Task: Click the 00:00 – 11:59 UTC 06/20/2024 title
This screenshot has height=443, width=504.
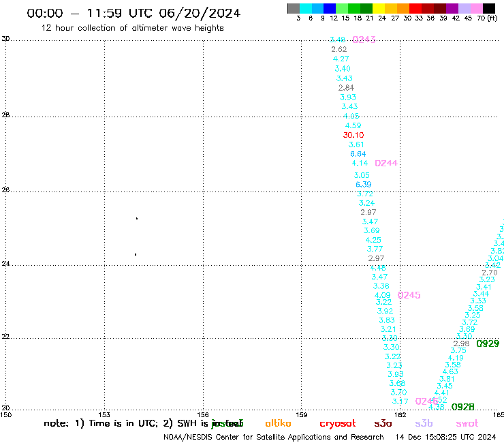Action: tap(133, 14)
